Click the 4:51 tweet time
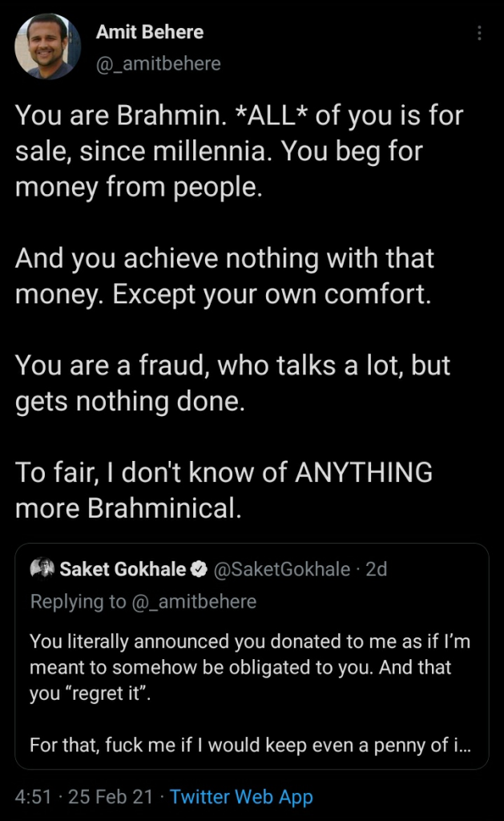The width and height of the screenshot is (504, 821). [x=32, y=797]
